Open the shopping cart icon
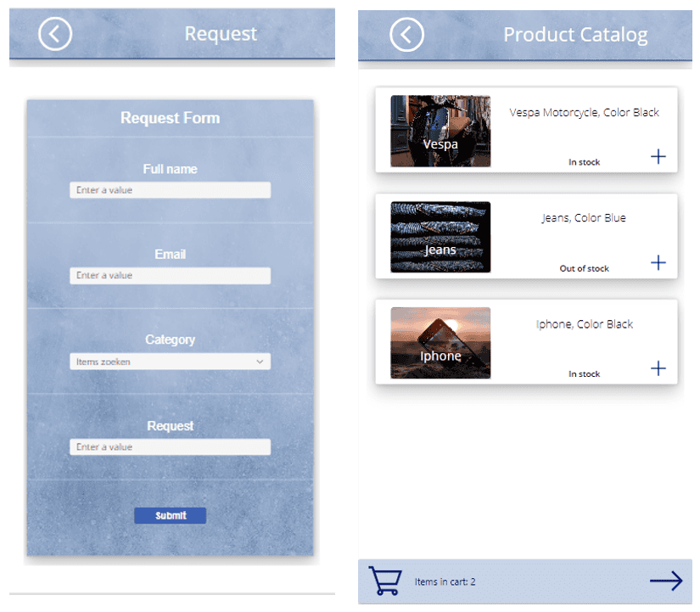Screen dimensions: 700x612 384,581
